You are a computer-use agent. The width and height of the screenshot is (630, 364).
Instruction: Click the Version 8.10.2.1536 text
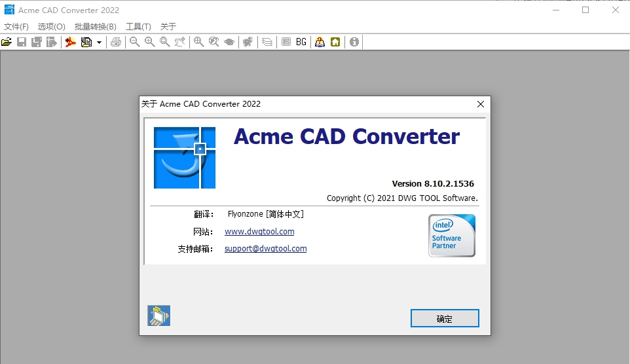(x=433, y=183)
